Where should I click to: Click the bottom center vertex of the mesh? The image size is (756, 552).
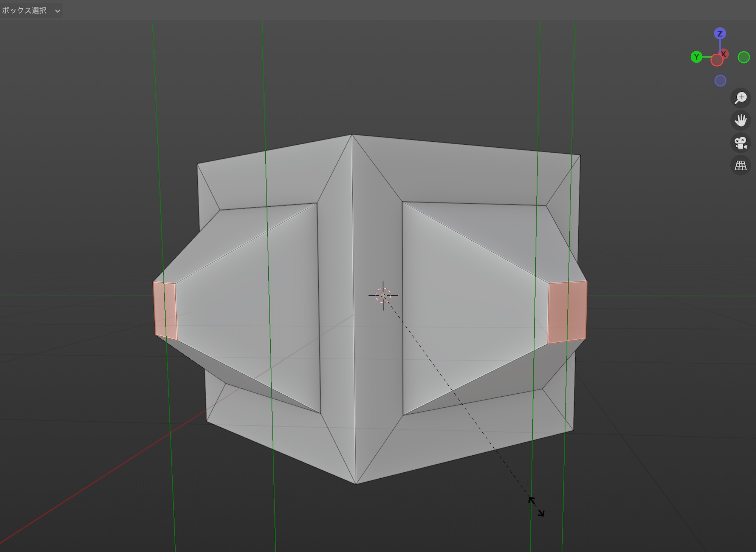point(356,484)
